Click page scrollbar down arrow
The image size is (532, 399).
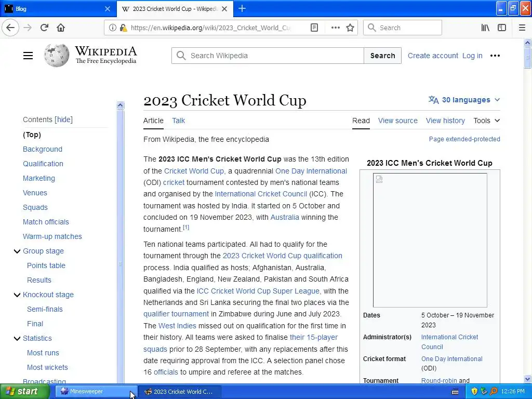click(x=527, y=379)
